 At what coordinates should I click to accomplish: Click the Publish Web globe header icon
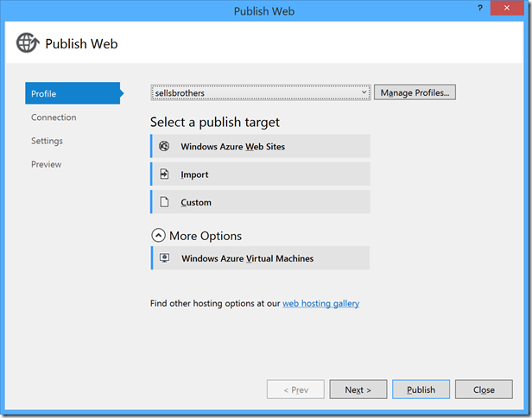28,43
